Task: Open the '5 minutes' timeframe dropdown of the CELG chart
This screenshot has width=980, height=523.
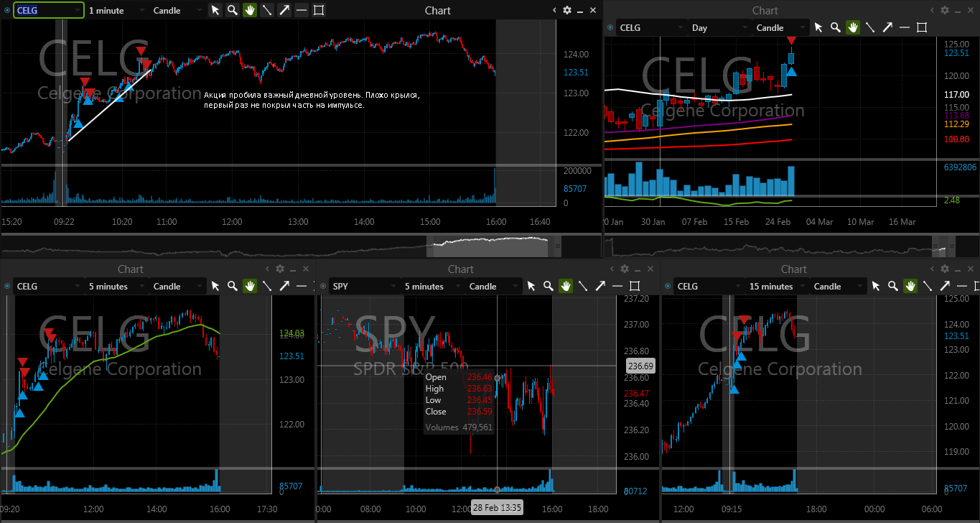Action: pos(117,286)
